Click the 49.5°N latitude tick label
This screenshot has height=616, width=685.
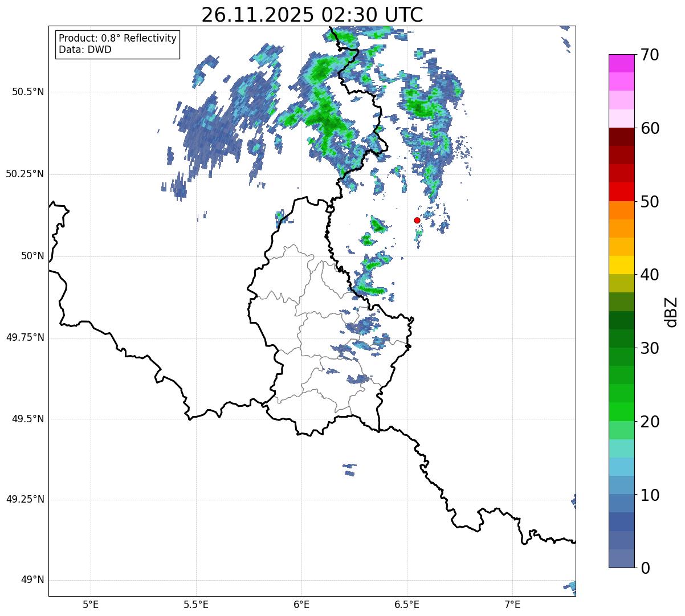(x=28, y=419)
